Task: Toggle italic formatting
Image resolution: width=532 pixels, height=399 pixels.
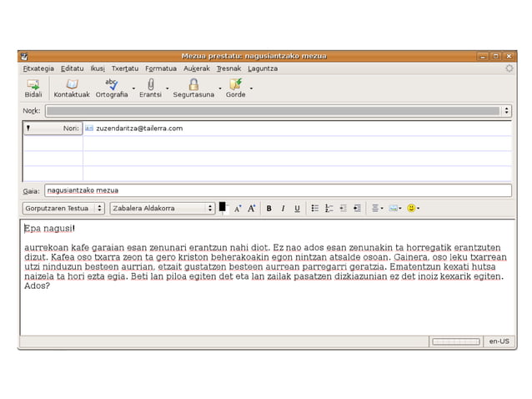Action: pyautogui.click(x=283, y=208)
